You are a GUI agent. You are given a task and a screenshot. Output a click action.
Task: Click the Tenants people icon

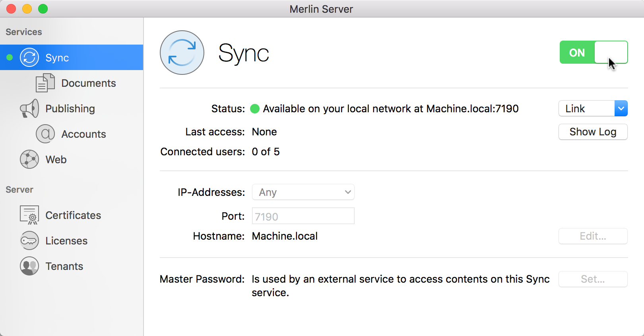tap(29, 266)
